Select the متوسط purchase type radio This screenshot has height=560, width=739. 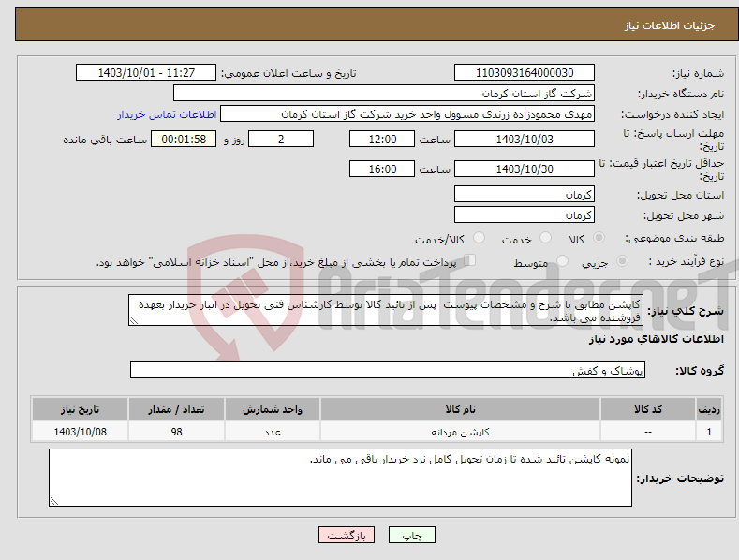(x=562, y=260)
